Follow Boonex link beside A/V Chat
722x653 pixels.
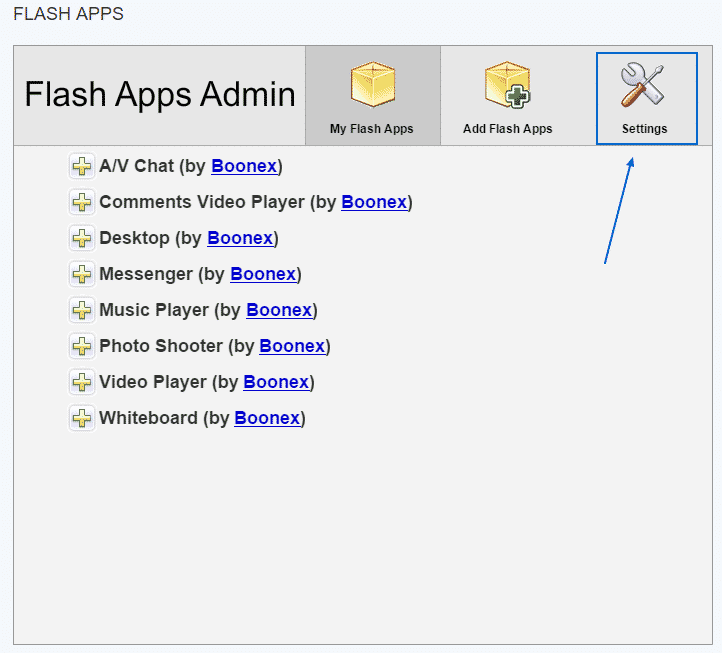point(244,166)
